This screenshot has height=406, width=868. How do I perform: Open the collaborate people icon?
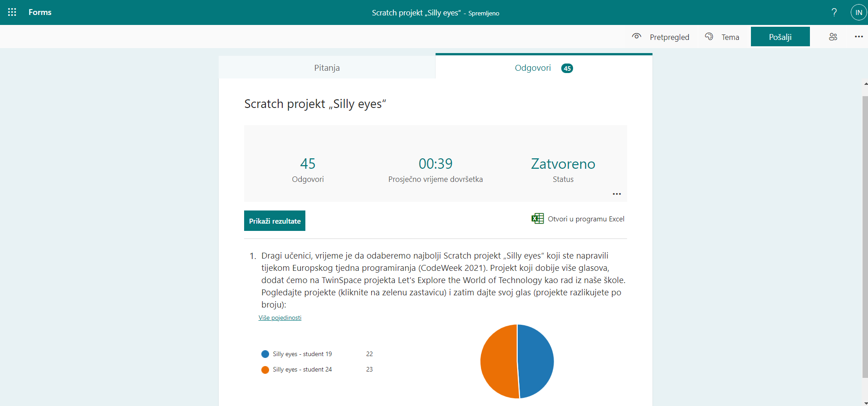tap(833, 37)
